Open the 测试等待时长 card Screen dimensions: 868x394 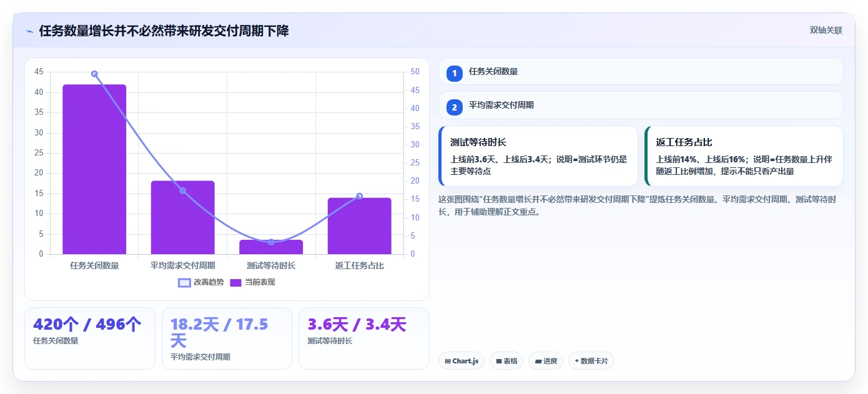tap(538, 156)
